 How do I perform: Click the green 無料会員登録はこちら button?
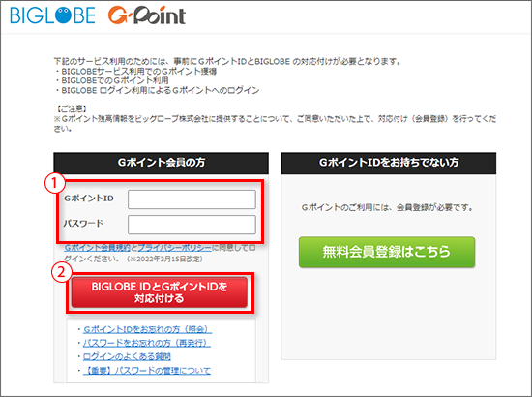point(387,252)
